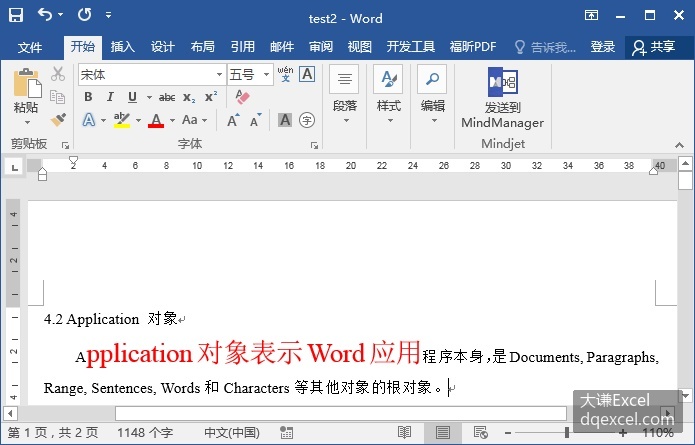Viewport: 695px width, 445px height.
Task: Increase font size with the larger A
Action: pyautogui.click(x=233, y=120)
